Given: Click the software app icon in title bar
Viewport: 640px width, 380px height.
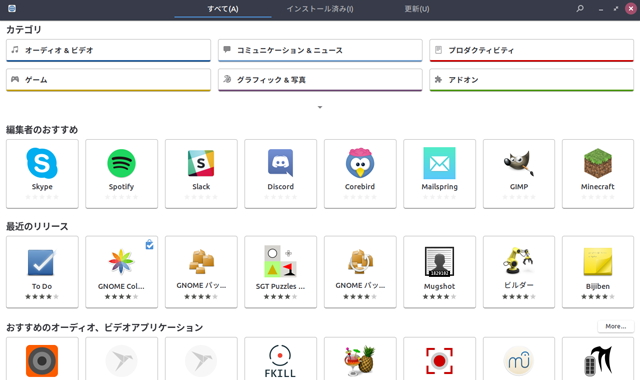Looking at the screenshot, I should click(12, 9).
